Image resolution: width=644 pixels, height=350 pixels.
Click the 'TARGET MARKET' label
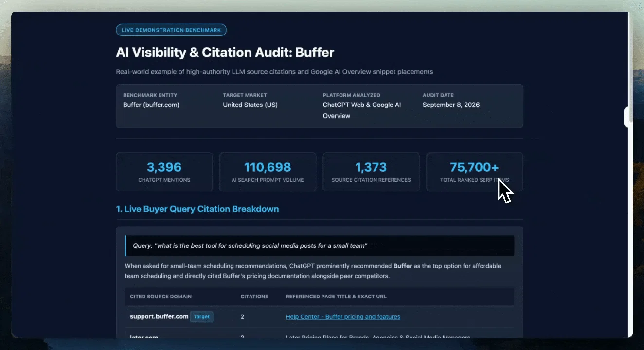click(245, 95)
